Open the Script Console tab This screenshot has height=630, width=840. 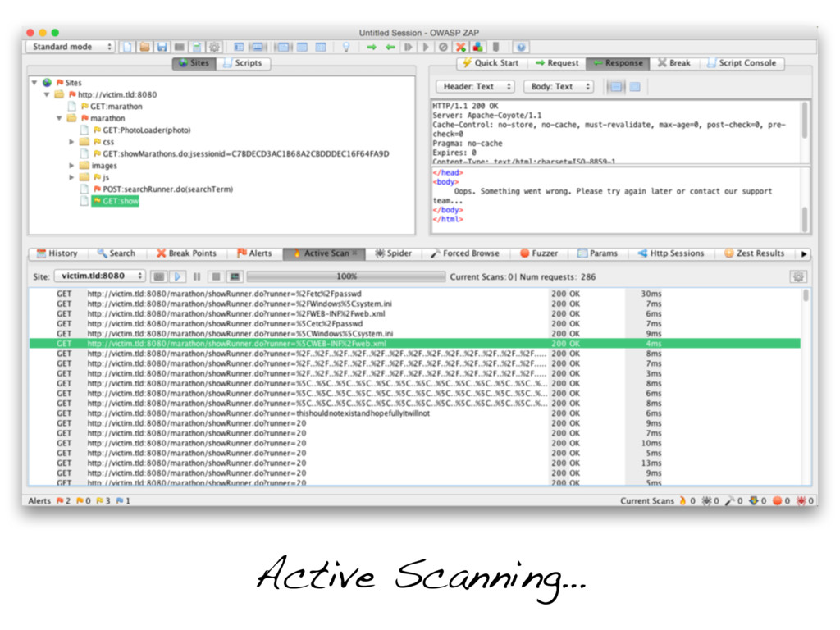pos(742,63)
